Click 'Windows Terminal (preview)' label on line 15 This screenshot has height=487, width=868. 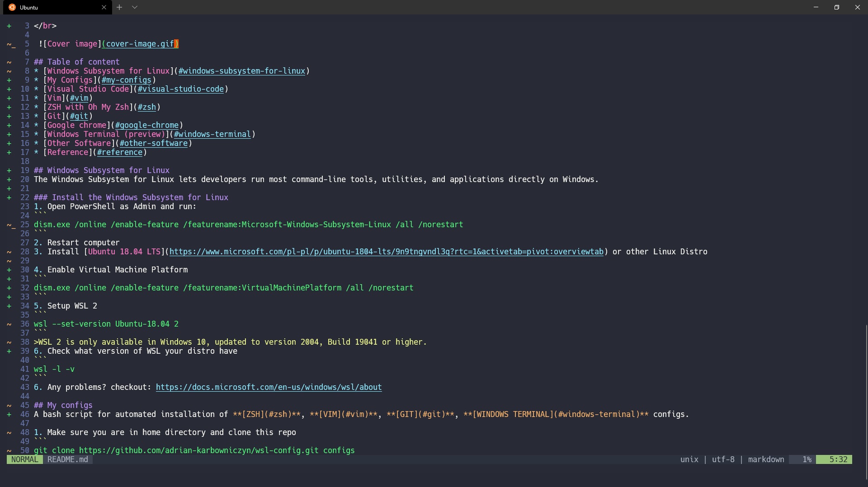tap(106, 134)
